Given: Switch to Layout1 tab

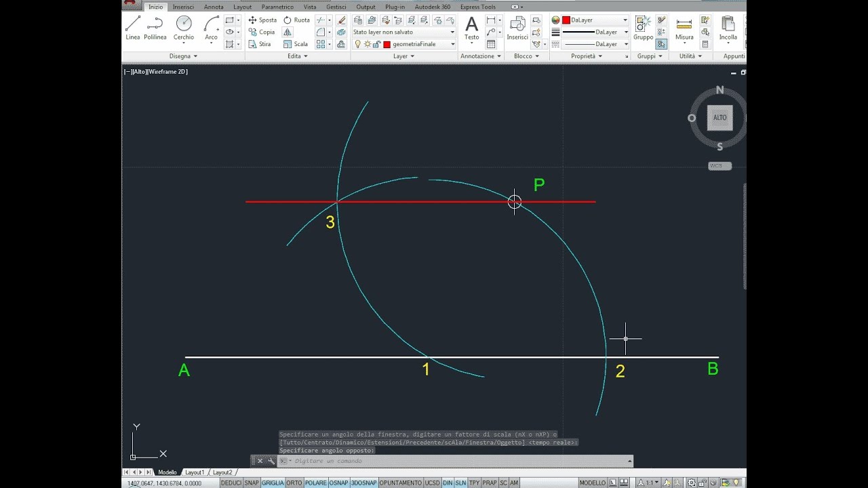Looking at the screenshot, I should coord(195,472).
